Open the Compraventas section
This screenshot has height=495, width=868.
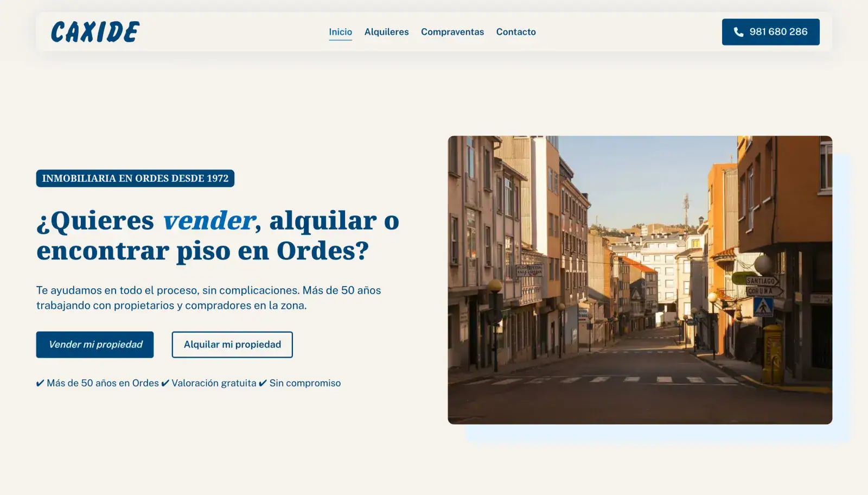click(x=452, y=32)
